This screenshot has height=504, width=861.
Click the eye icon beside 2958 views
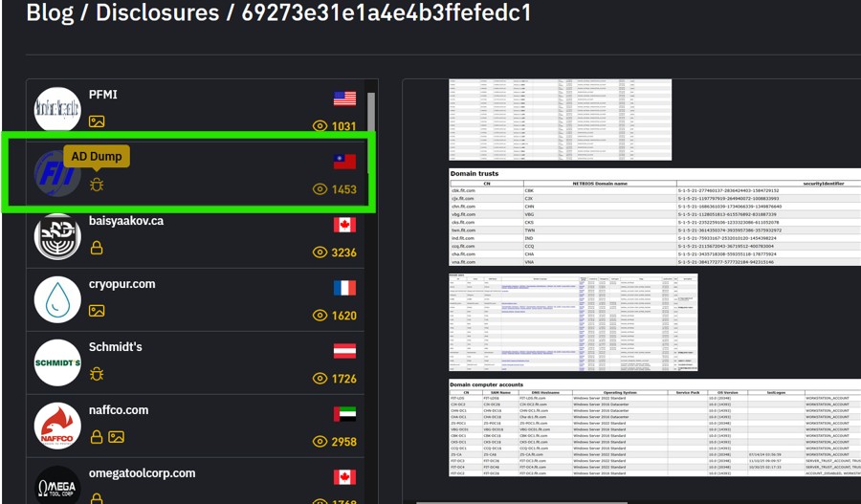(320, 442)
